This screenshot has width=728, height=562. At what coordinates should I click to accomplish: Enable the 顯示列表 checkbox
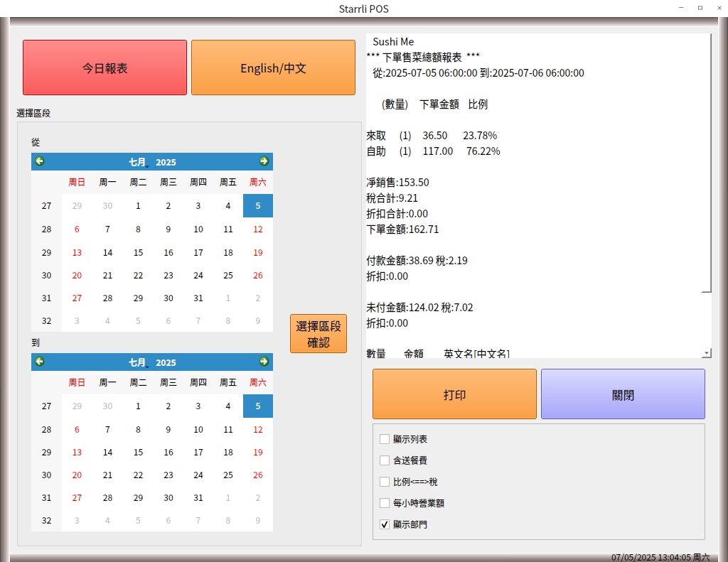click(385, 439)
